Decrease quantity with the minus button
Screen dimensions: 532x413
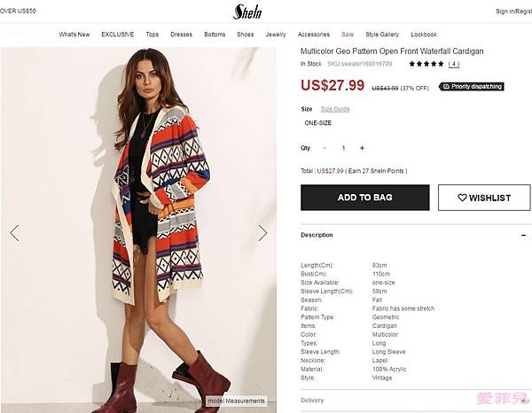tap(325, 148)
